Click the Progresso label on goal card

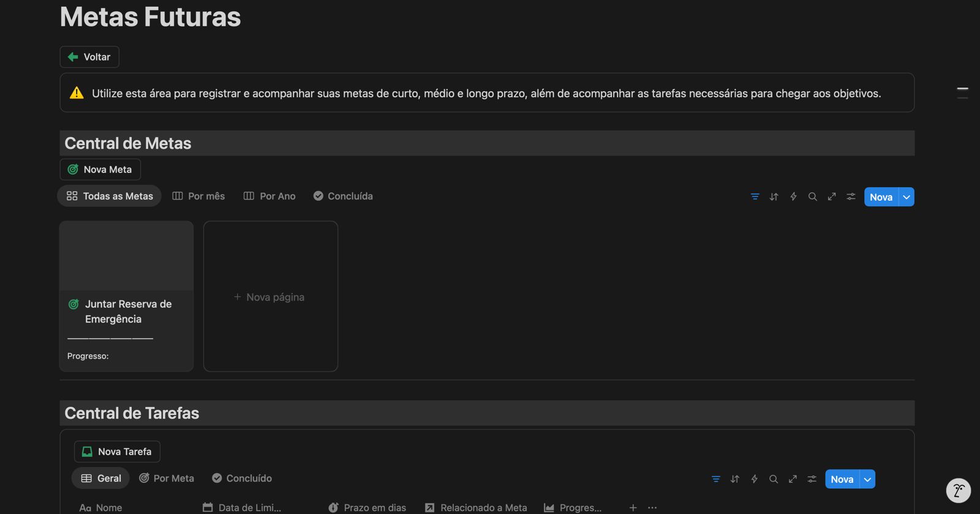(x=88, y=356)
